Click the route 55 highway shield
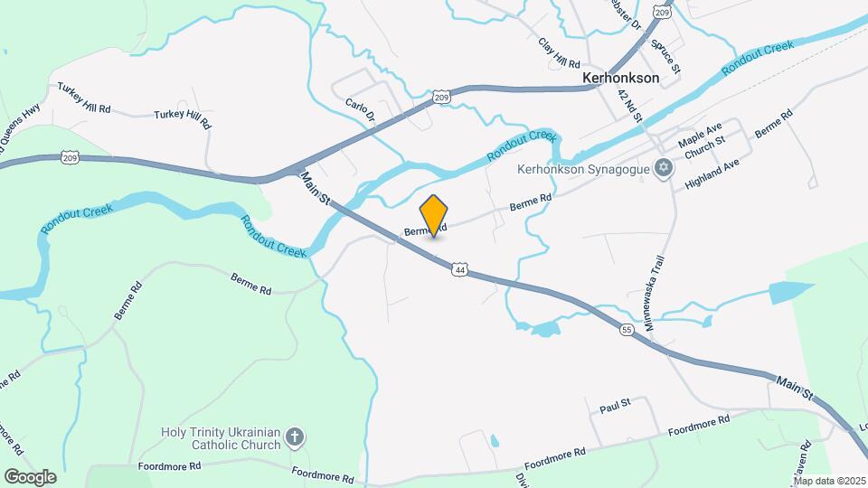 626,330
